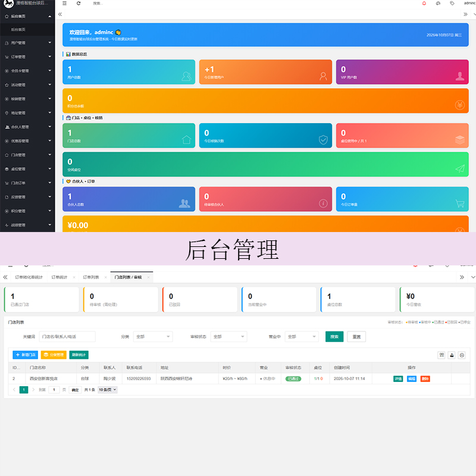The image size is (476, 476).
Task: Open the 10 条/页 page size dropdown
Action: coord(108,390)
